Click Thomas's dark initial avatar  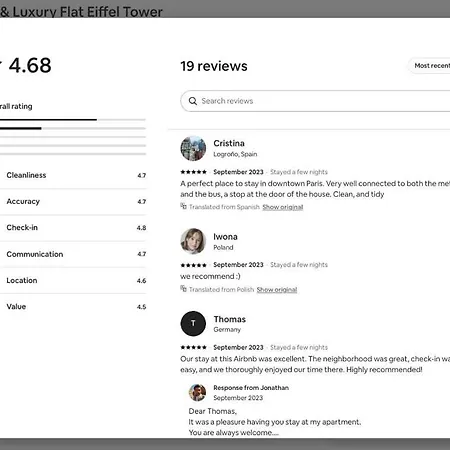[193, 323]
